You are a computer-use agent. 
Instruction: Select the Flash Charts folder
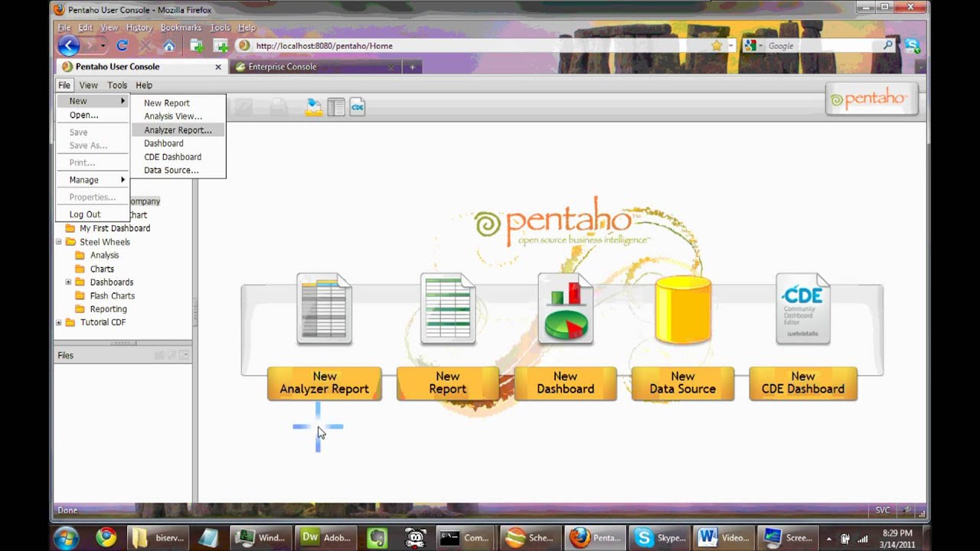(112, 296)
